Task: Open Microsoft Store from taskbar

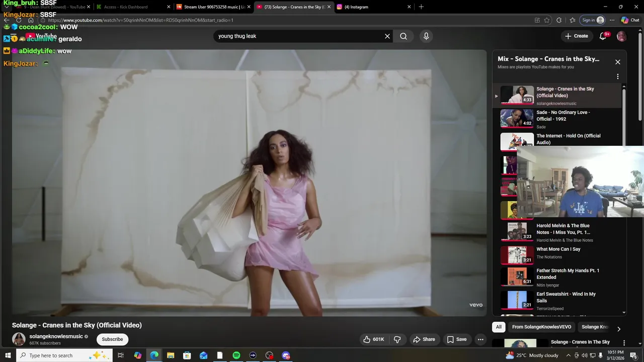Action: (187, 355)
